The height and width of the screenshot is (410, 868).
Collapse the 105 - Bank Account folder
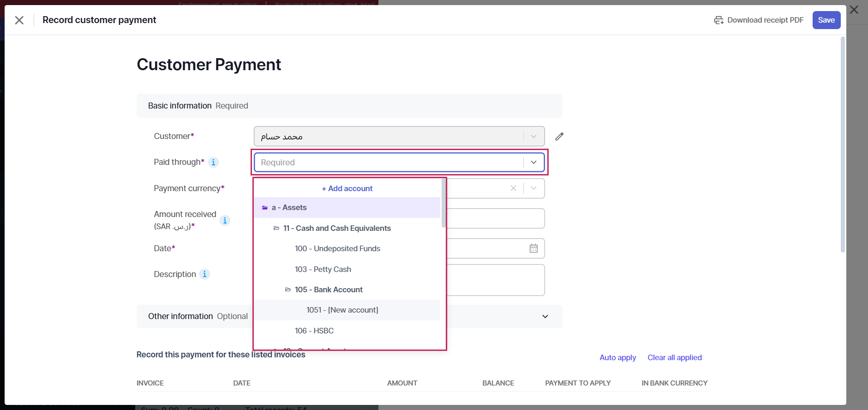(288, 290)
